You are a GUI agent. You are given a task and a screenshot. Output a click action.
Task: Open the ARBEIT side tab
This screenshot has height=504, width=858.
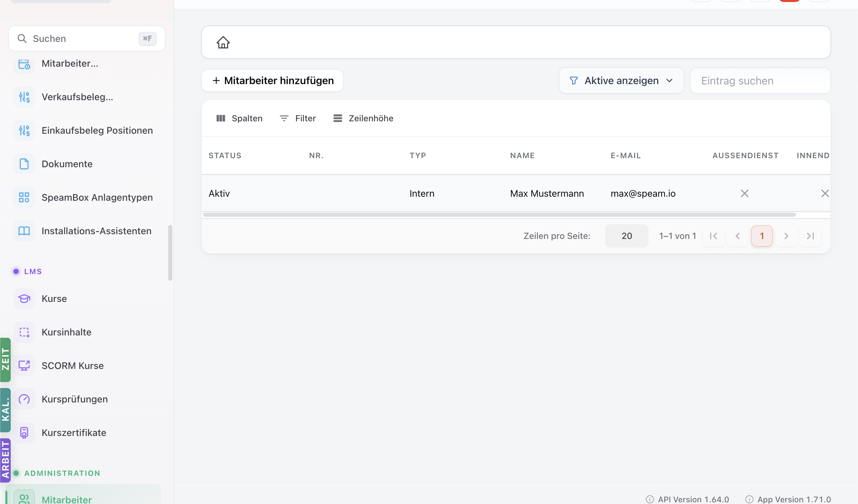tap(5, 460)
